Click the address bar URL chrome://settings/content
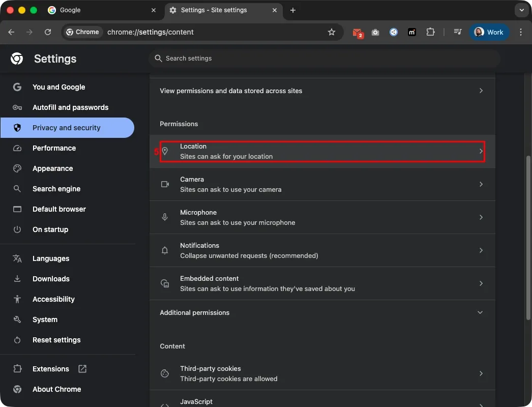This screenshot has width=532, height=407. coord(151,32)
